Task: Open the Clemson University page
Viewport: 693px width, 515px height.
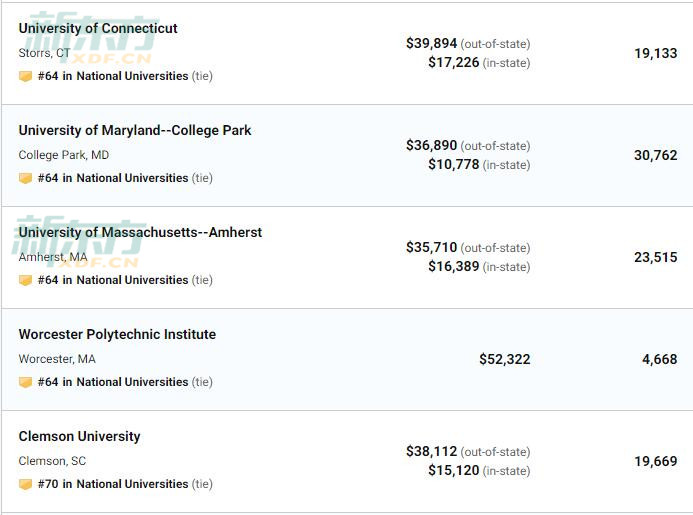Action: click(x=80, y=436)
